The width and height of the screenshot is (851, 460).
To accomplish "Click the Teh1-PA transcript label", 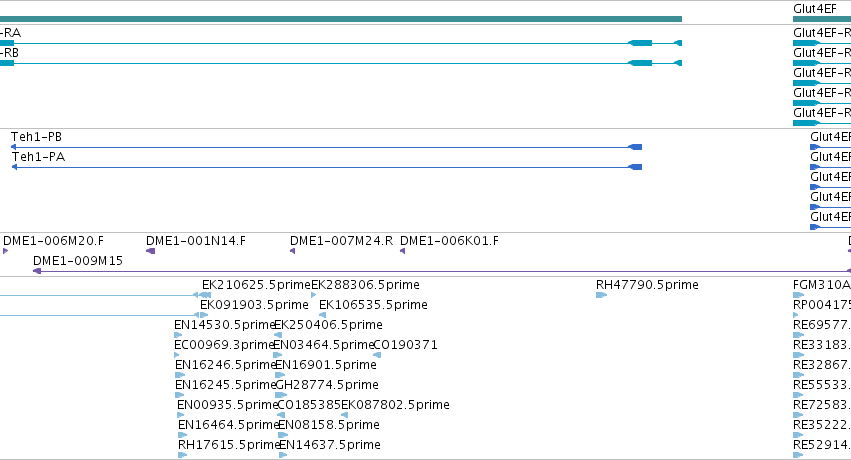I will point(38,157).
